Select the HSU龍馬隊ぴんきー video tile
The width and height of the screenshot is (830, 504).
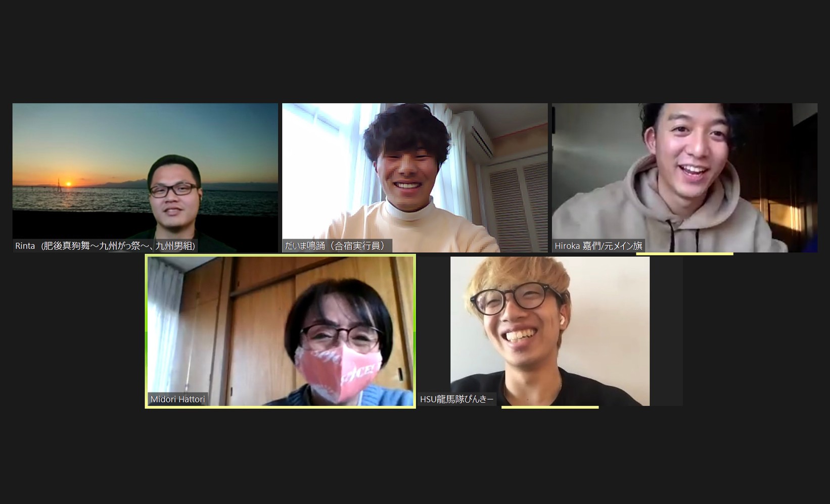pyautogui.click(x=550, y=331)
